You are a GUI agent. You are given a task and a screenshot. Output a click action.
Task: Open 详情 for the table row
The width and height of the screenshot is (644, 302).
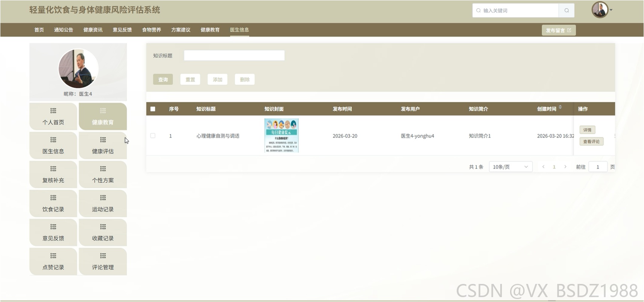[587, 130]
